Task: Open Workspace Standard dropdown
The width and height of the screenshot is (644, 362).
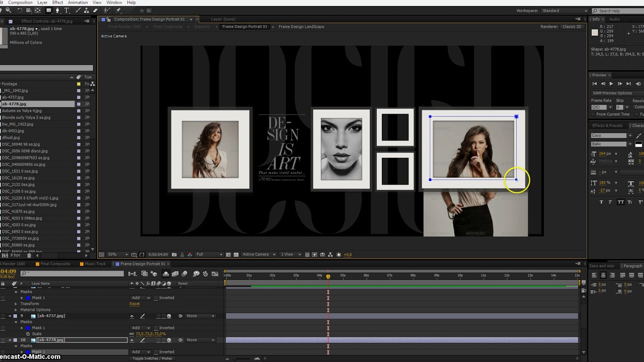Action: [x=565, y=11]
